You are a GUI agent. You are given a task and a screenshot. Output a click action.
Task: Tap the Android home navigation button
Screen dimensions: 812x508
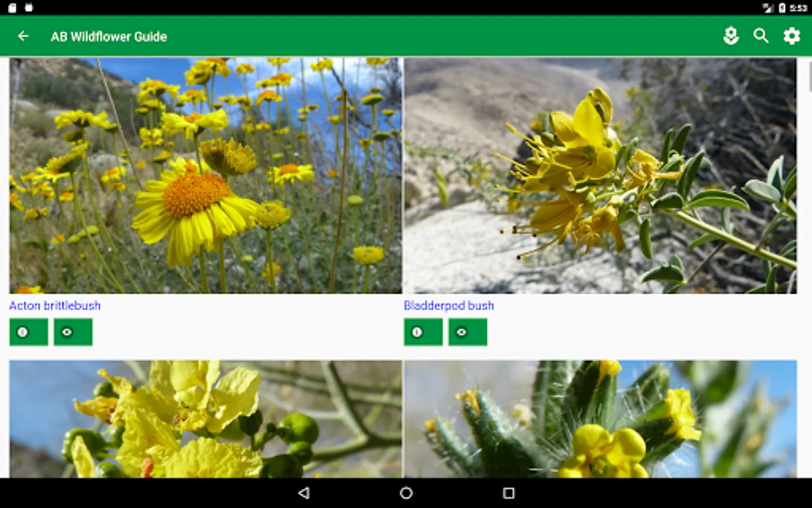(x=406, y=493)
